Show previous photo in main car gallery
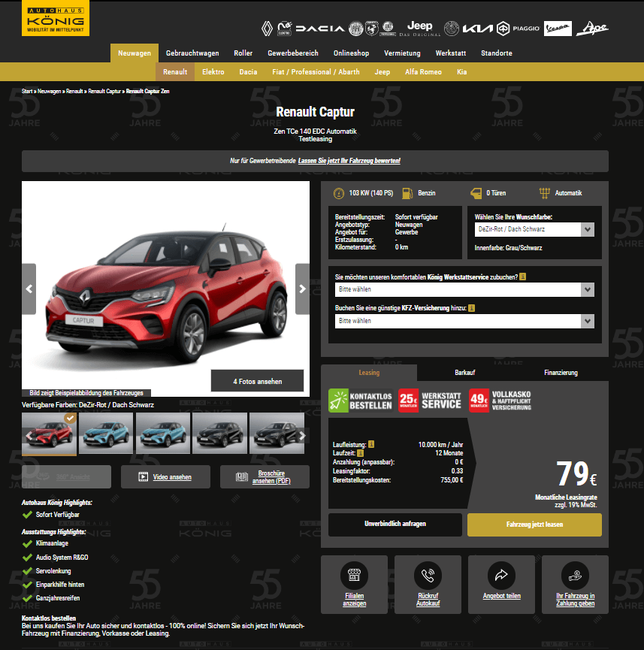The image size is (644, 650). [x=29, y=289]
